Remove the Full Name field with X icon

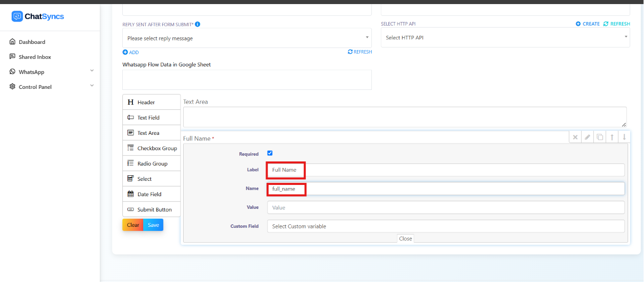(x=575, y=137)
